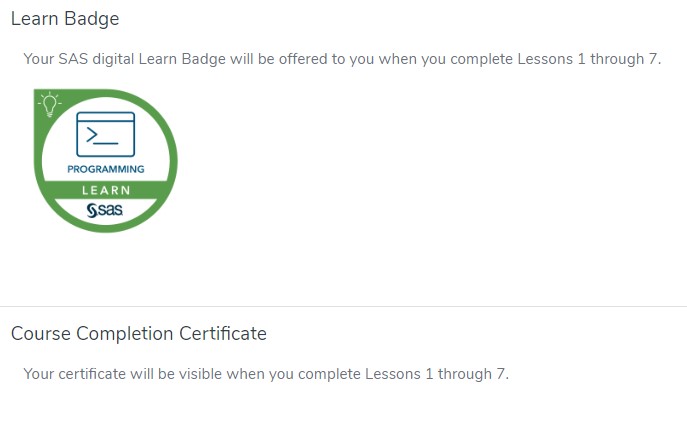
Task: Select the PROGRAMMING label on the badge
Action: point(105,169)
